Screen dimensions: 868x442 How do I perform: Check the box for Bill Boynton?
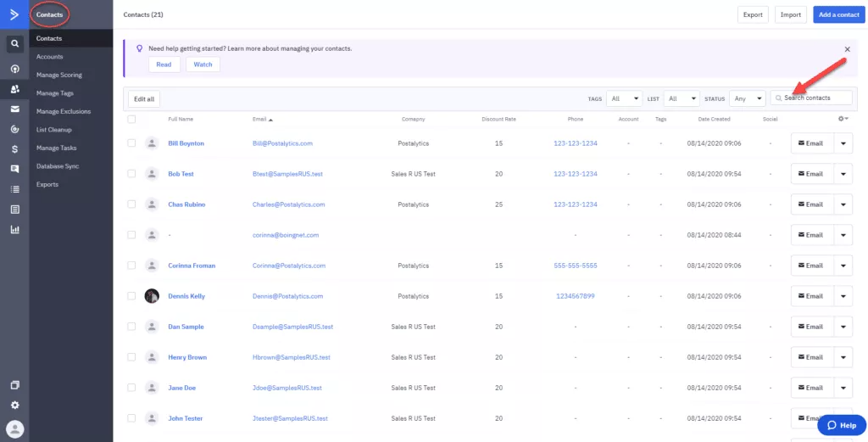click(x=131, y=143)
